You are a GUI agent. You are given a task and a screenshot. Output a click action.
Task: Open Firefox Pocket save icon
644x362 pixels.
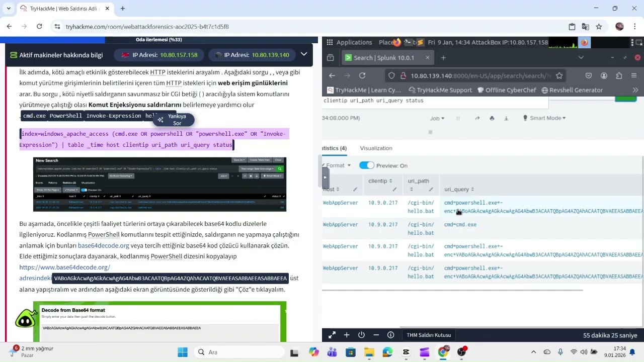pyautogui.click(x=589, y=75)
